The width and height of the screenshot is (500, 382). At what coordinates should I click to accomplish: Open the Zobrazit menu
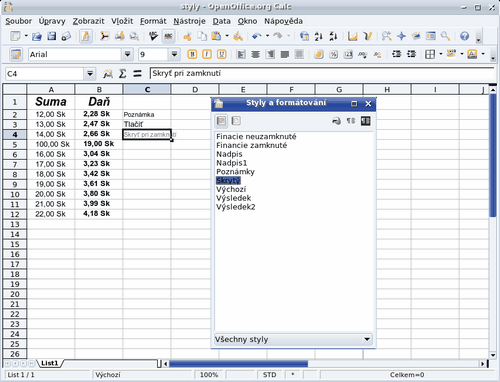pos(88,21)
